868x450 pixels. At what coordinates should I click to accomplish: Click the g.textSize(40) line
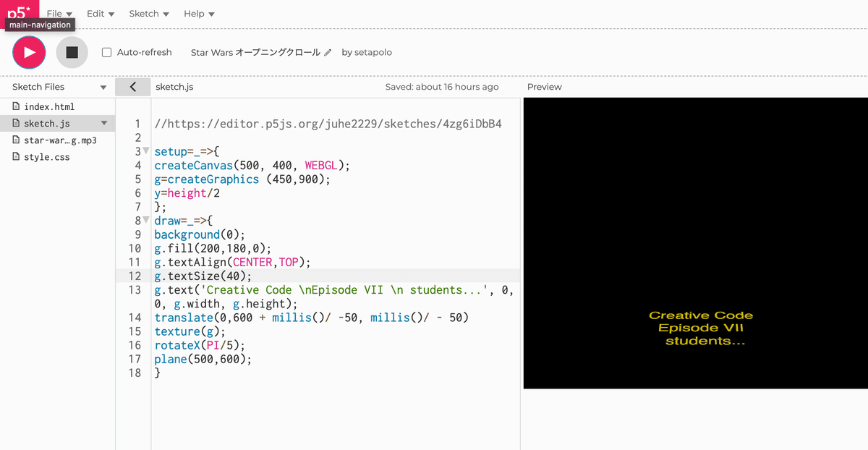tap(203, 276)
